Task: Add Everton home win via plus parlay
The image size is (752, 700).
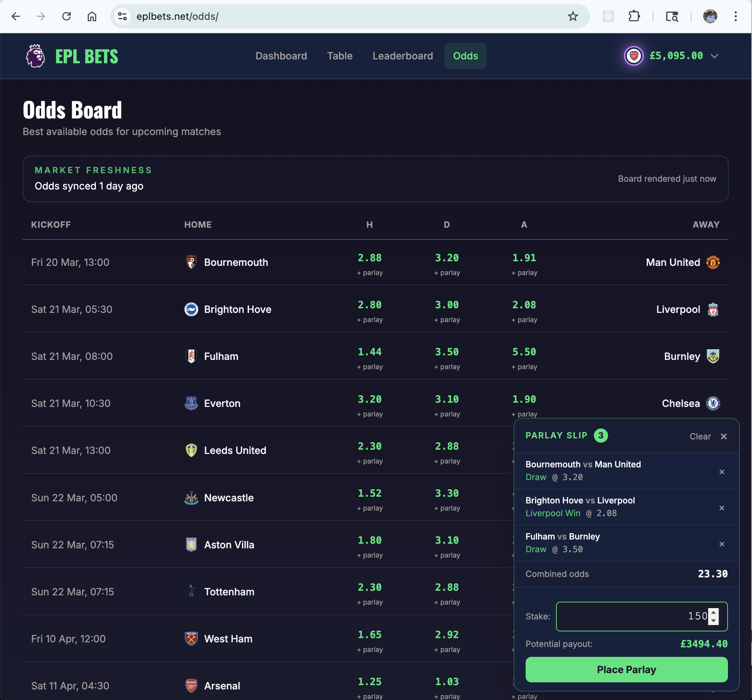Action: [x=370, y=414]
